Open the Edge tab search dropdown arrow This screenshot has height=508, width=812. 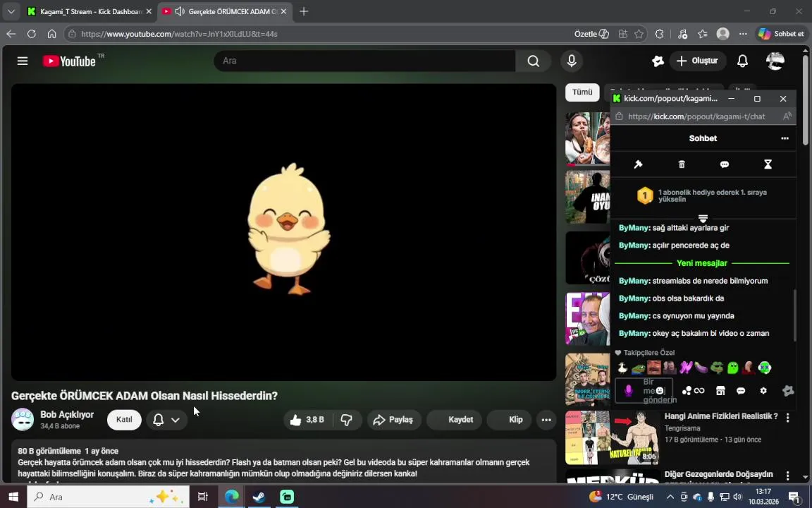tap(11, 11)
